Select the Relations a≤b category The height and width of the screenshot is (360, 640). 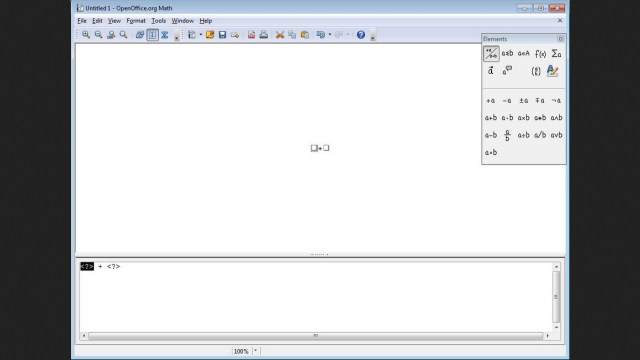tap(507, 53)
